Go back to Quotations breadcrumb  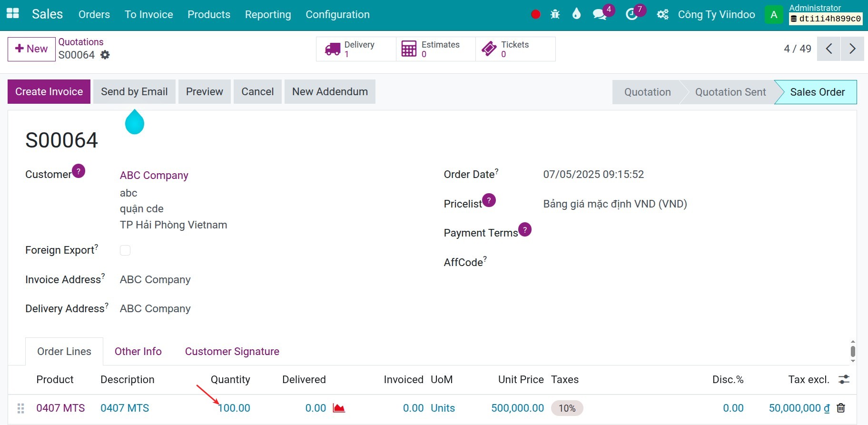pos(81,42)
